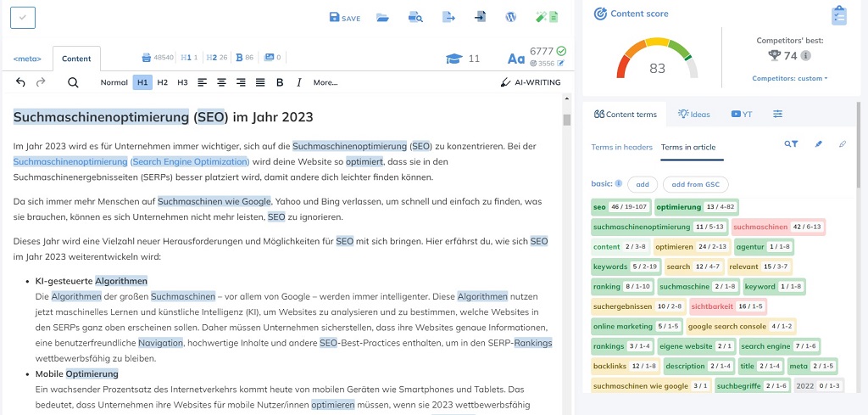Click the H1 count indicator
868x415 pixels.
point(189,57)
